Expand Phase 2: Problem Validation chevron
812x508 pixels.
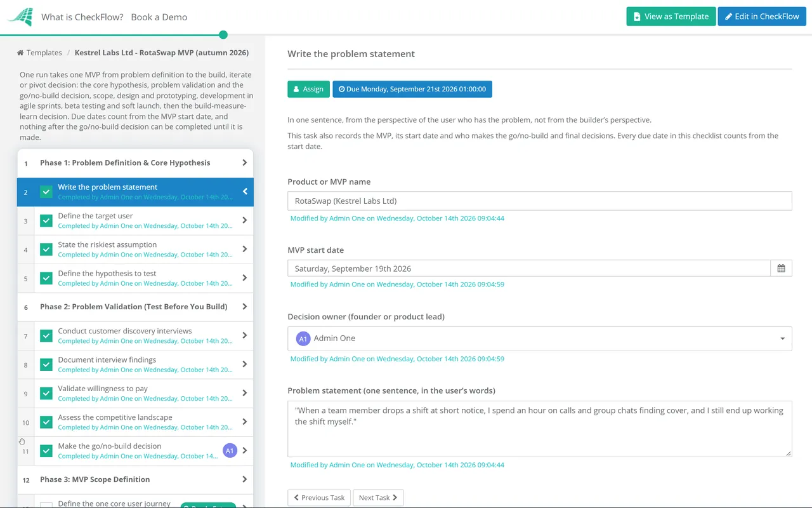(x=245, y=307)
